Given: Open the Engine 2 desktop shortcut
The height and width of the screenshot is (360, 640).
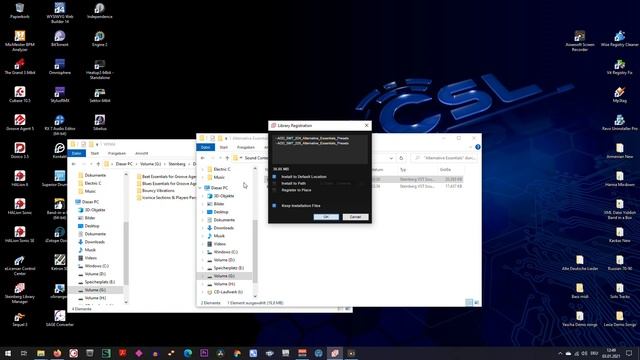Looking at the screenshot, I should (x=100, y=38).
